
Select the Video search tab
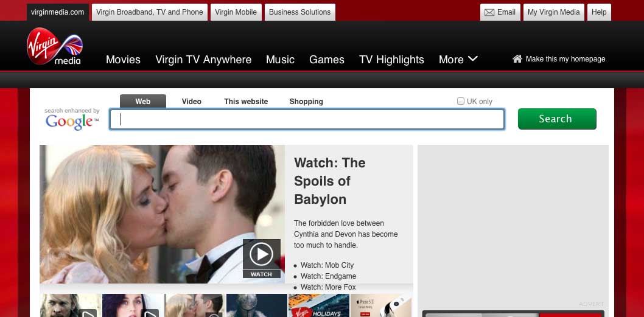[x=191, y=102]
